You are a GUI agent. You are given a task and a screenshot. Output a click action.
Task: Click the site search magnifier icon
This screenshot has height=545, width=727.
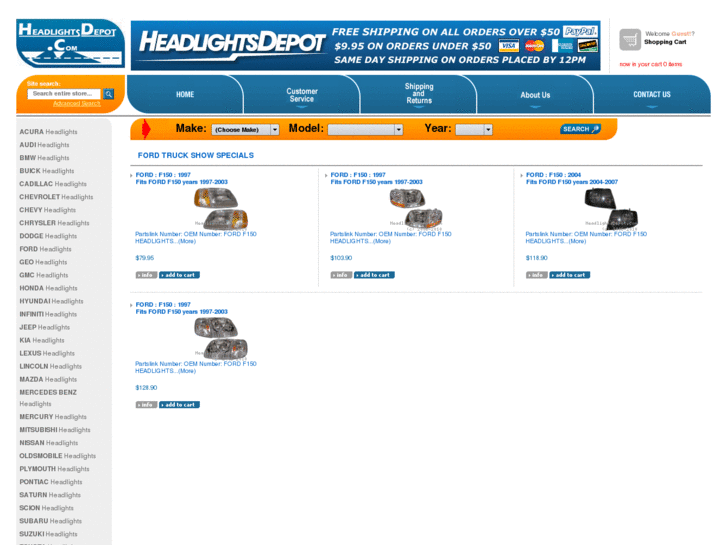pyautogui.click(x=109, y=94)
